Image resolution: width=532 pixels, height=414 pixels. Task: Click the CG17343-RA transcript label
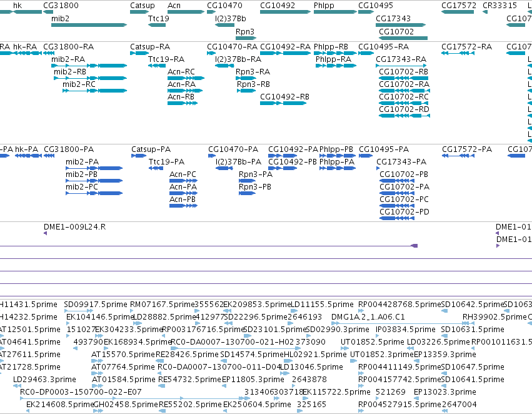coord(401,59)
